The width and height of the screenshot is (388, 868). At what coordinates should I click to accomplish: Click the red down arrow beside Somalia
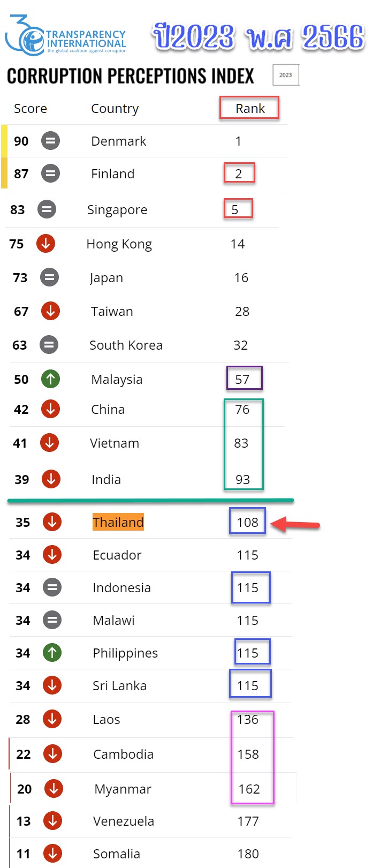click(x=52, y=854)
